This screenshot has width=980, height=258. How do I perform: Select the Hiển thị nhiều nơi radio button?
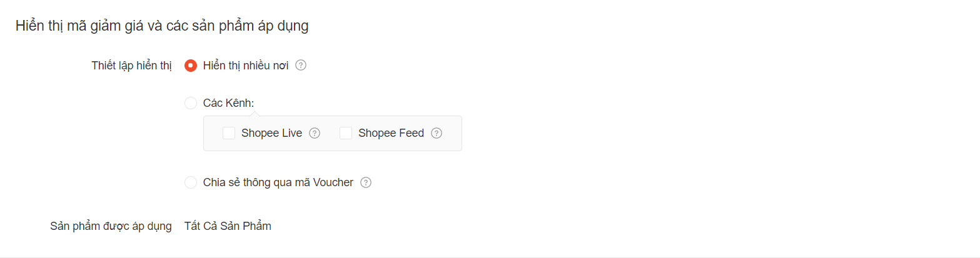191,66
